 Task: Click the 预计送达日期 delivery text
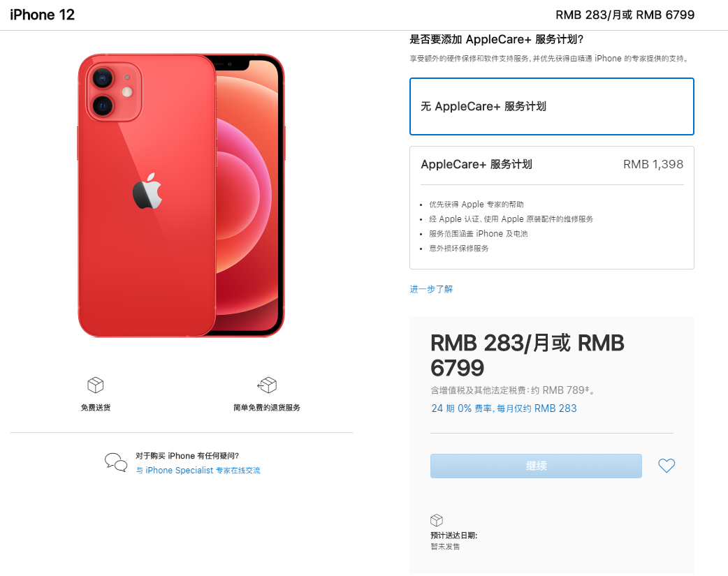coord(453,536)
